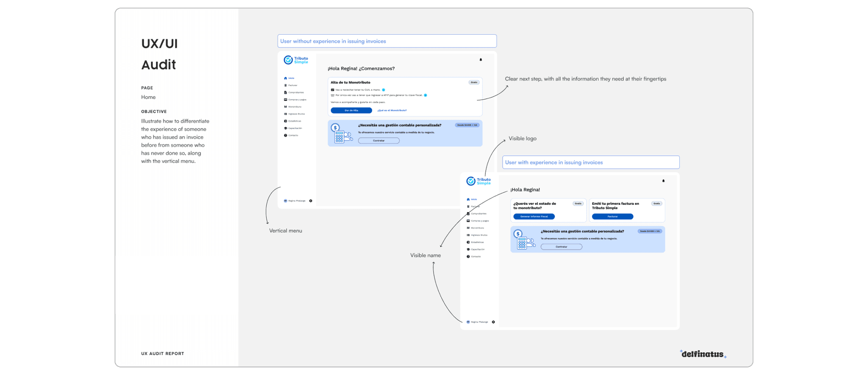Click Contratar in the ¿Comenzamos? mockup
This screenshot has width=868, height=375.
click(379, 140)
